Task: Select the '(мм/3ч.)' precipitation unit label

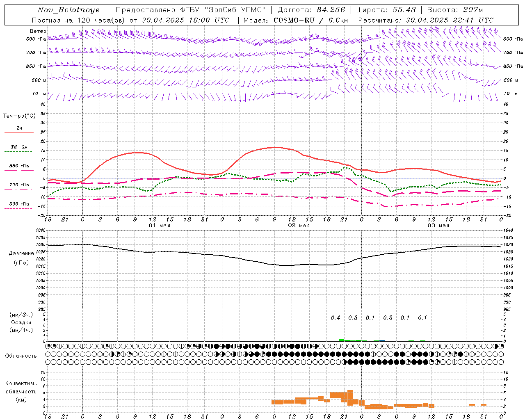Action: pos(21,315)
